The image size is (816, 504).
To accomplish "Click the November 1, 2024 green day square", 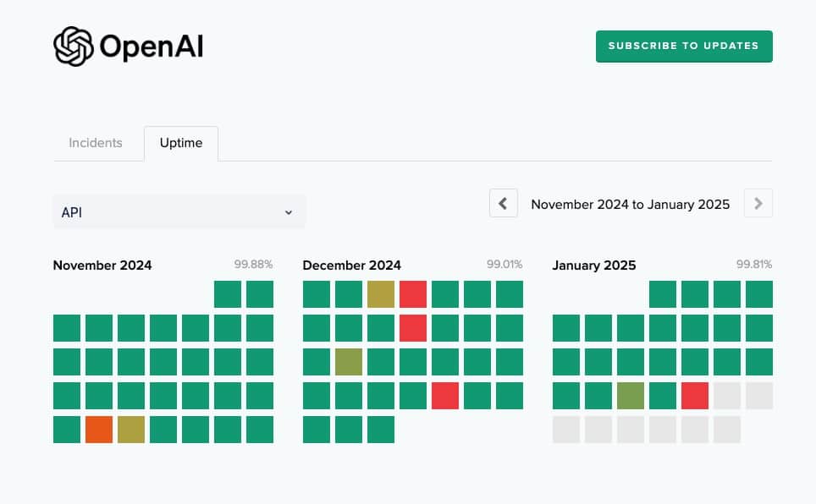I will [x=228, y=294].
